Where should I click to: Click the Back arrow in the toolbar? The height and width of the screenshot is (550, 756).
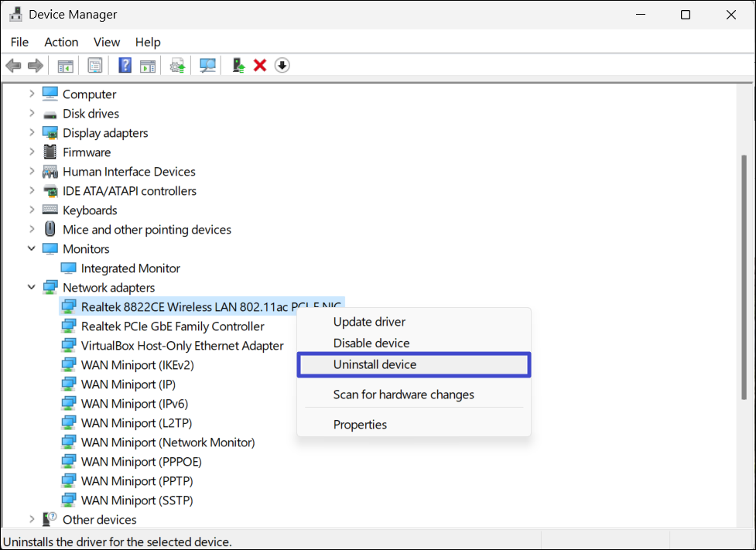click(13, 66)
